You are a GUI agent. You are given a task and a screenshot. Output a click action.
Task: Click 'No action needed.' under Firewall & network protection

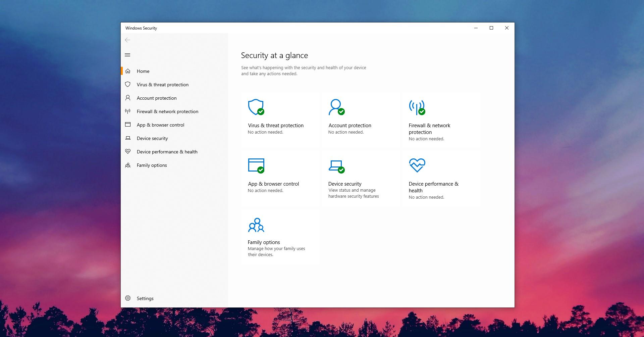(426, 139)
